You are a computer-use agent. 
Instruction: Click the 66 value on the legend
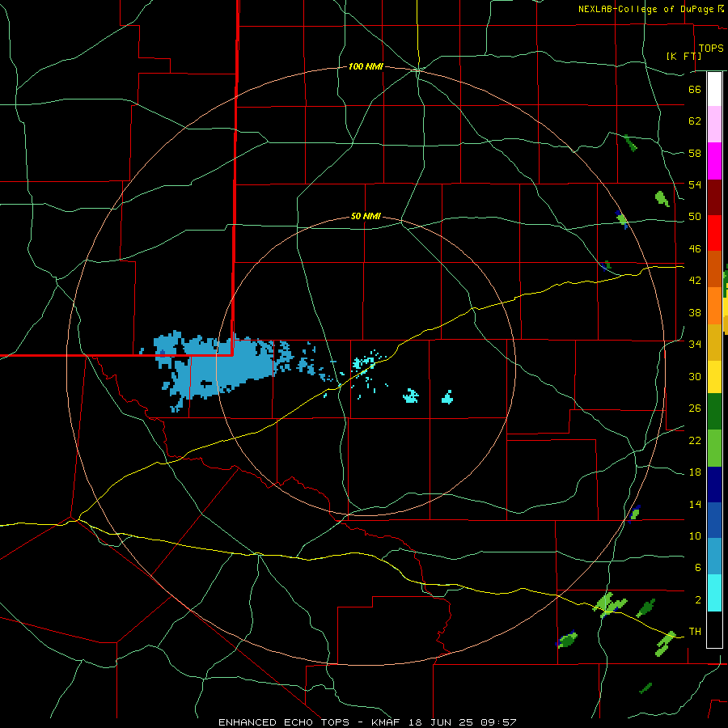tap(695, 89)
